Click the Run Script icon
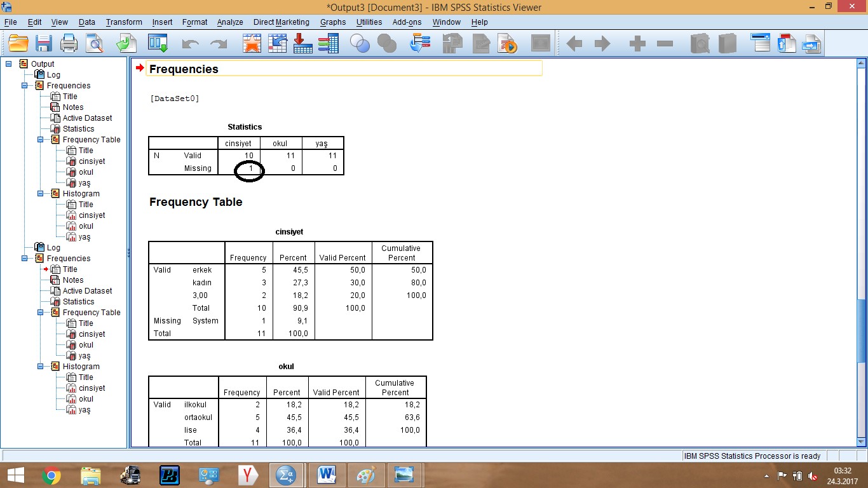868x488 pixels. click(x=507, y=44)
